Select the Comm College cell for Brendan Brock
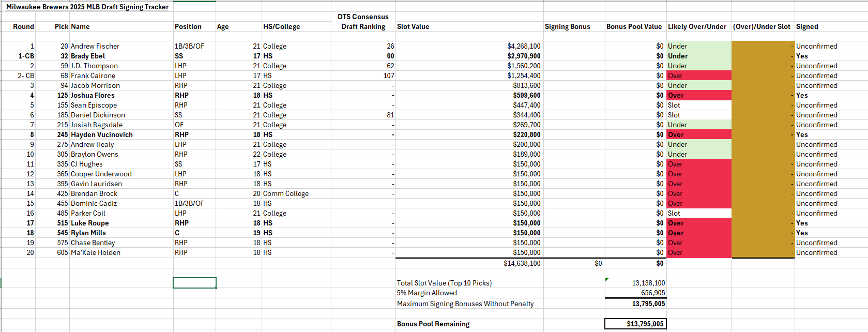 point(285,193)
